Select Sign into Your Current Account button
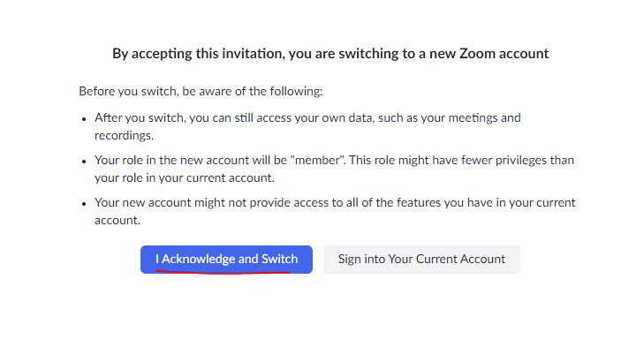The height and width of the screenshot is (347, 644). point(421,260)
